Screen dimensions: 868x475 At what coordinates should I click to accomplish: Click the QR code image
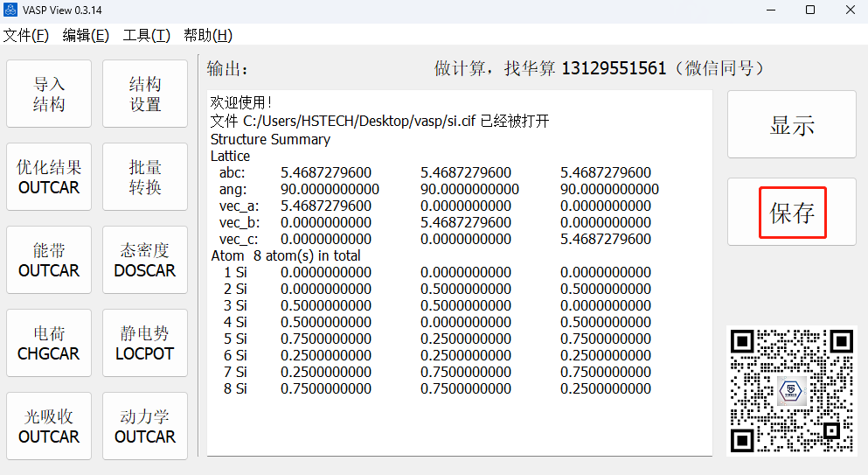click(792, 391)
